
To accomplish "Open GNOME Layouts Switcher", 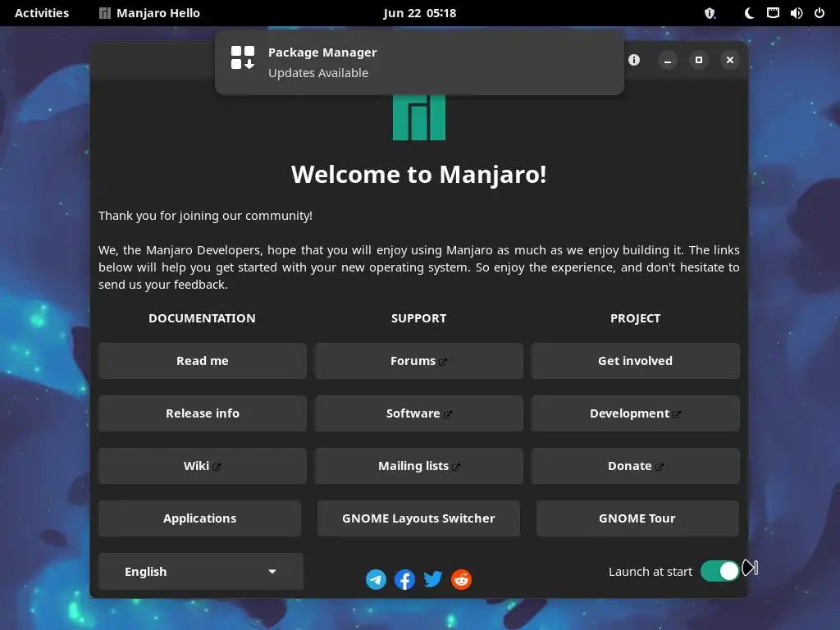I will 418,518.
